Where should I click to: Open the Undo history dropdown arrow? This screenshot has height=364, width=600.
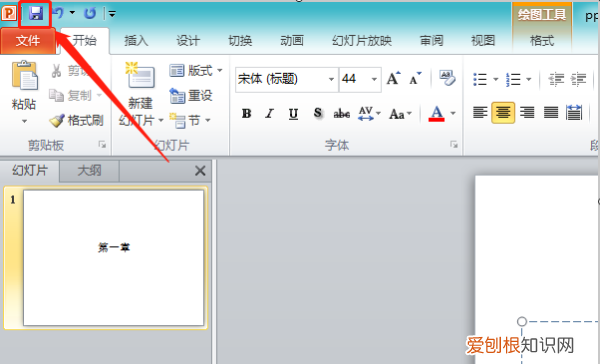(72, 13)
